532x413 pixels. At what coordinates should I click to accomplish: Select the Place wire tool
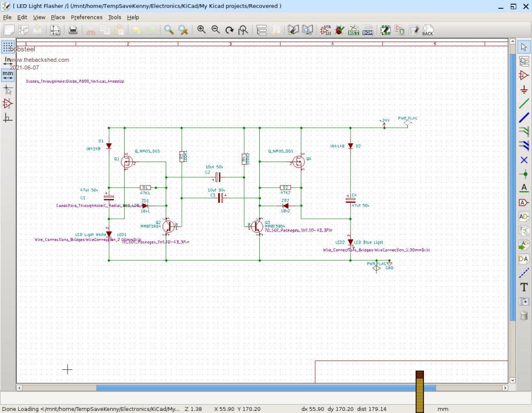tap(524, 104)
